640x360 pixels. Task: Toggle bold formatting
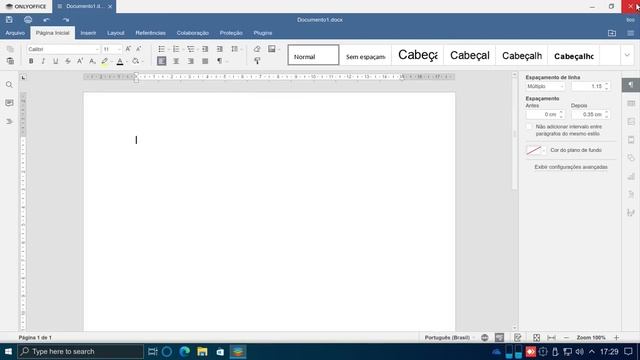tap(31, 61)
